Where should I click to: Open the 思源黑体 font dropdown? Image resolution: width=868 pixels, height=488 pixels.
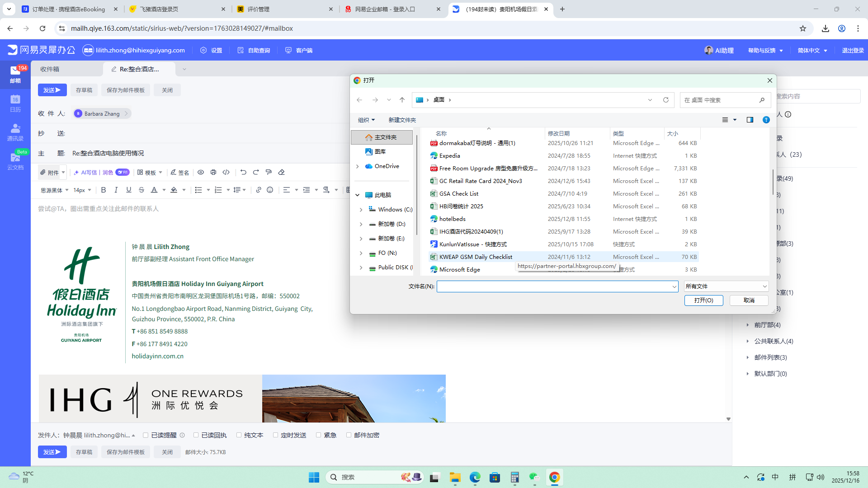pos(54,190)
